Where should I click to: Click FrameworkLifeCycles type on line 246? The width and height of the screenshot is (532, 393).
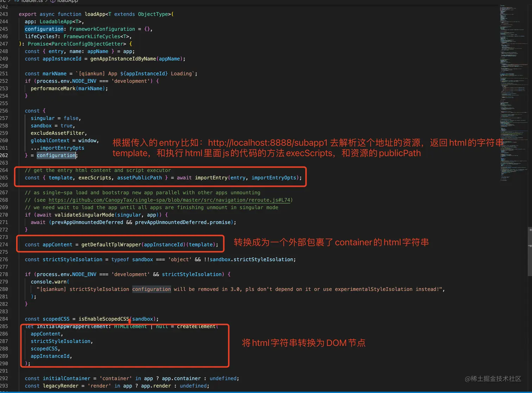(92, 36)
